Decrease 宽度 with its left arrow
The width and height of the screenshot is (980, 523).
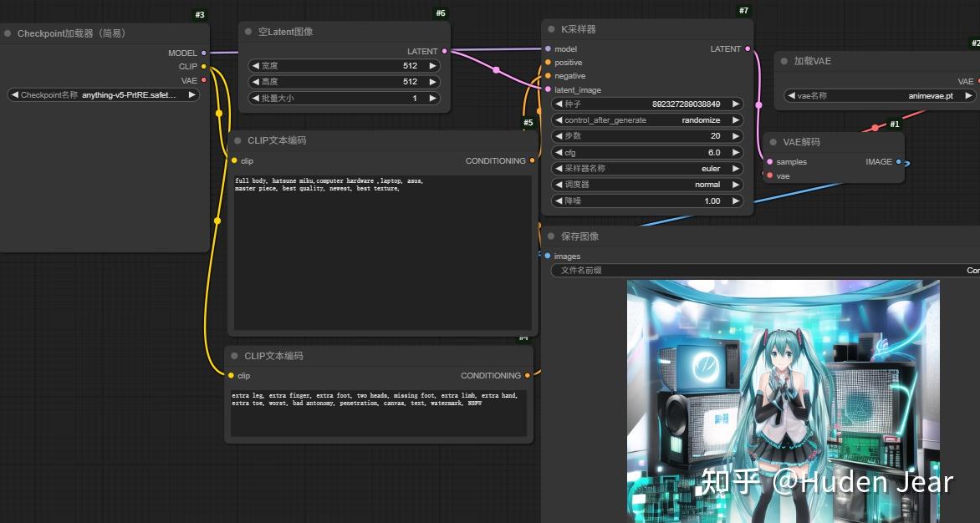coord(255,65)
